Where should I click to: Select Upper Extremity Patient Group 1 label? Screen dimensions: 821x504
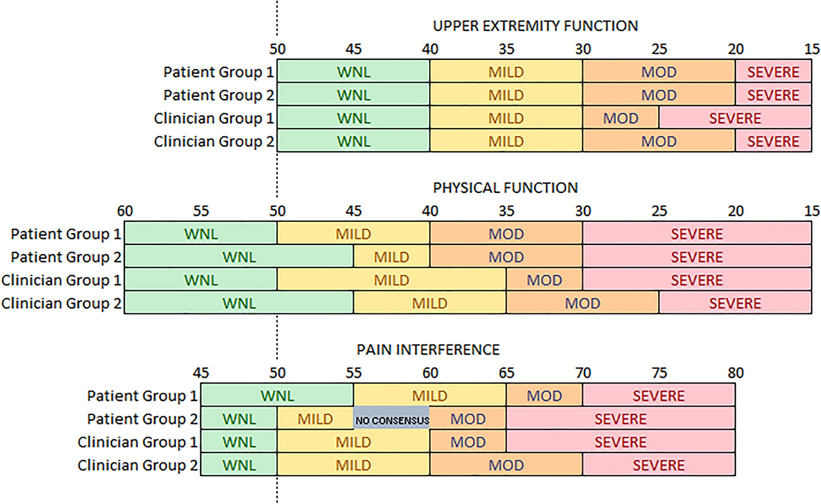[x=218, y=72]
